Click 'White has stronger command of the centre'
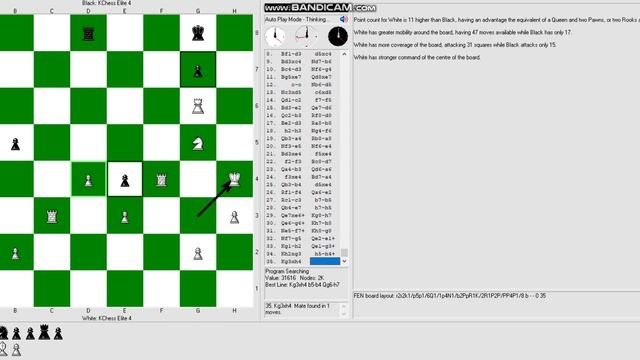 point(417,58)
